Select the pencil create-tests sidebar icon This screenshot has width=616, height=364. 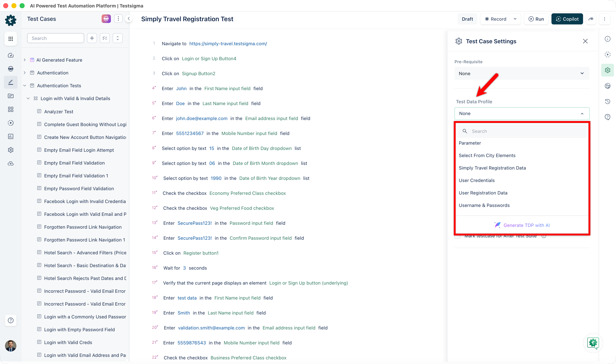click(11, 82)
